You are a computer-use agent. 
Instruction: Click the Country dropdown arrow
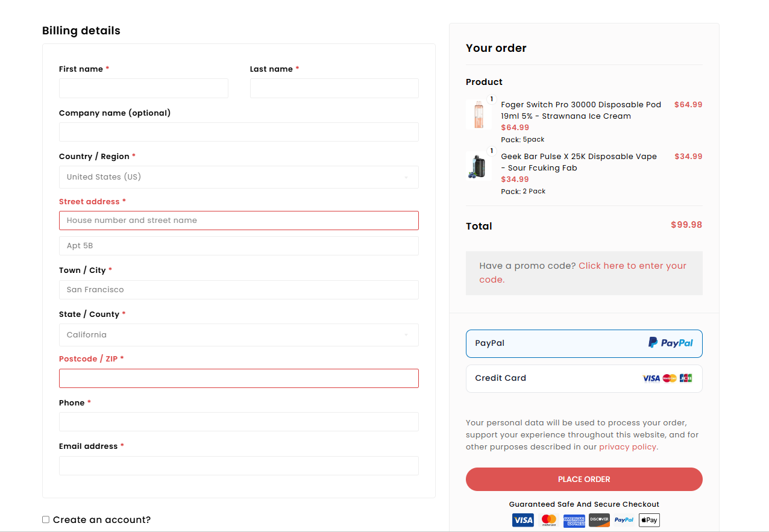pos(406,177)
